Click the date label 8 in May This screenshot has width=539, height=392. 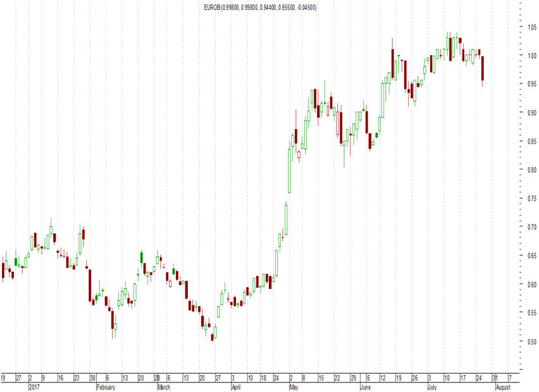304,378
